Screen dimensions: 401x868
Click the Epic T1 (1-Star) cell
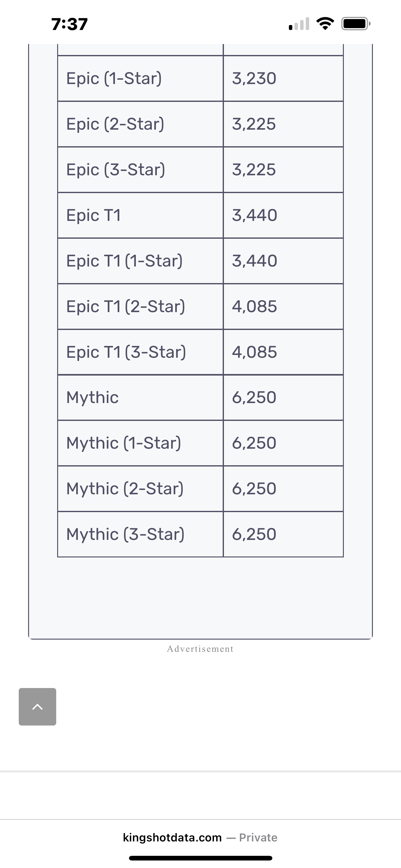click(141, 261)
